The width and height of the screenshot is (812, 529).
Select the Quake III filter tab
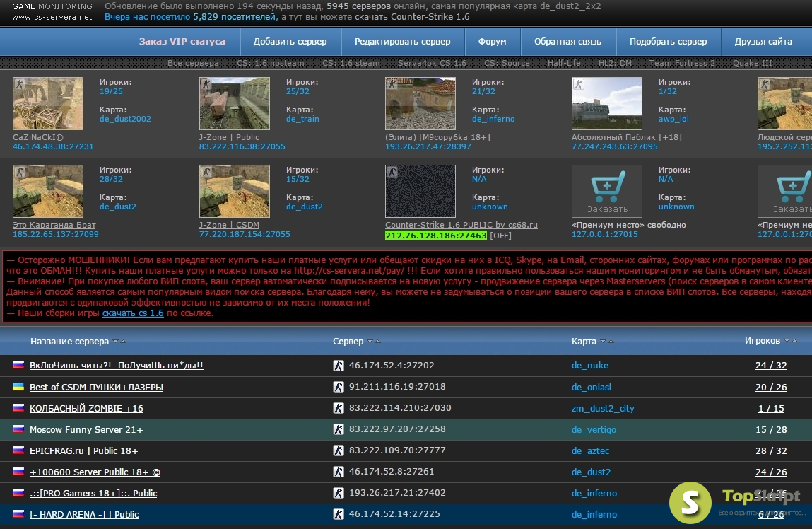click(x=752, y=63)
